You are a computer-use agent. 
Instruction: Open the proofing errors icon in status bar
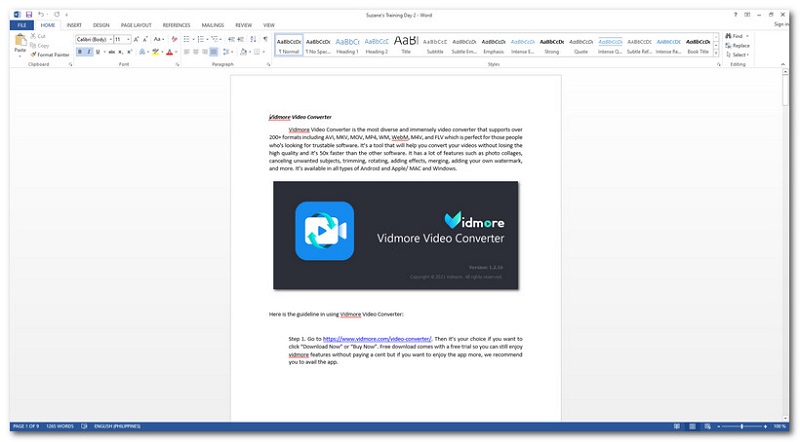click(x=84, y=426)
